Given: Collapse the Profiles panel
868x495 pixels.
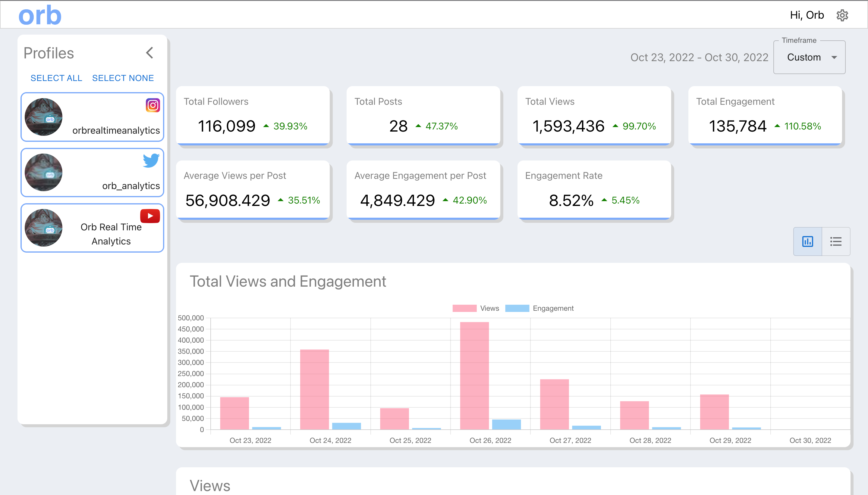Looking at the screenshot, I should [150, 53].
